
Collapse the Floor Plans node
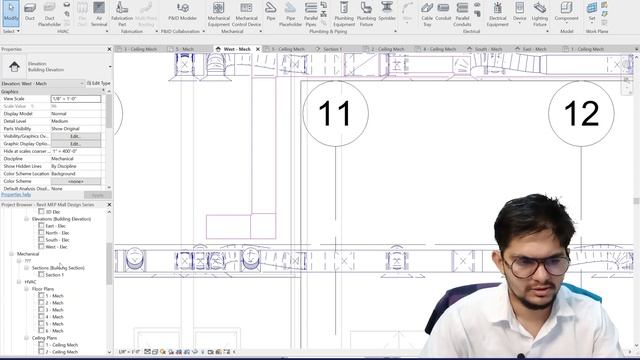tap(27, 289)
